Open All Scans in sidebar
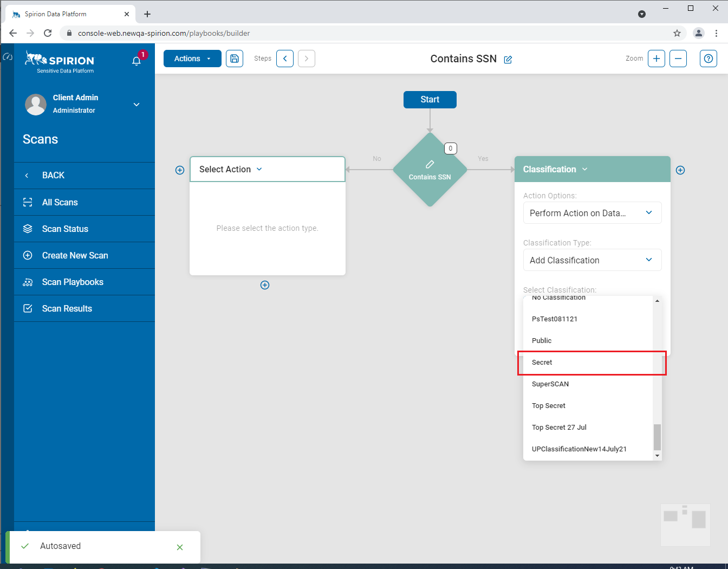This screenshot has width=728, height=569. point(84,202)
